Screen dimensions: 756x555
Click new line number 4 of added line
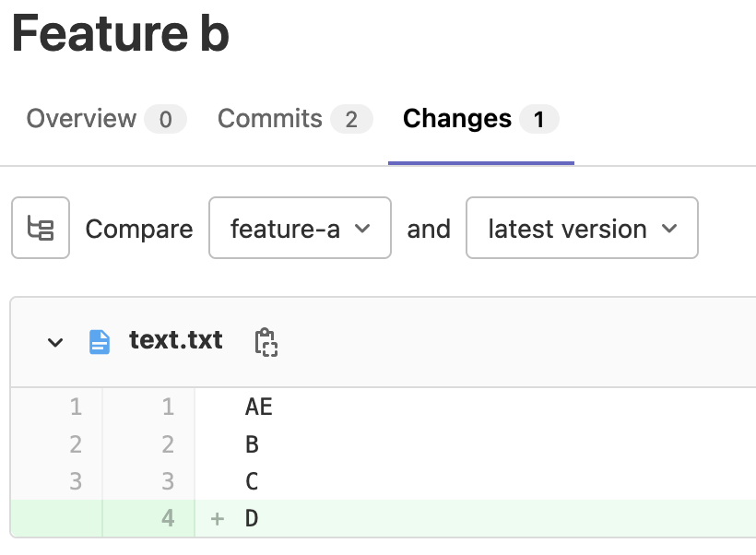point(167,518)
